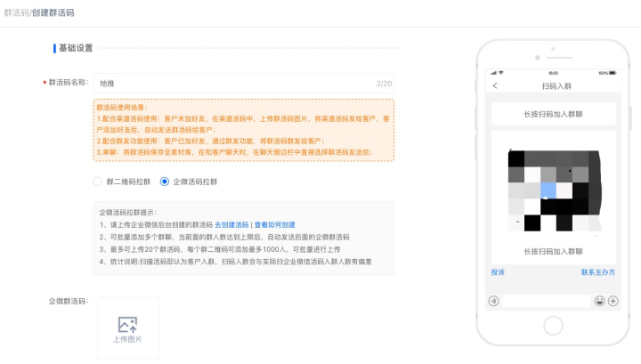Tap the back arrow in phone preview
Screen dimensions: 641x364
(495, 85)
